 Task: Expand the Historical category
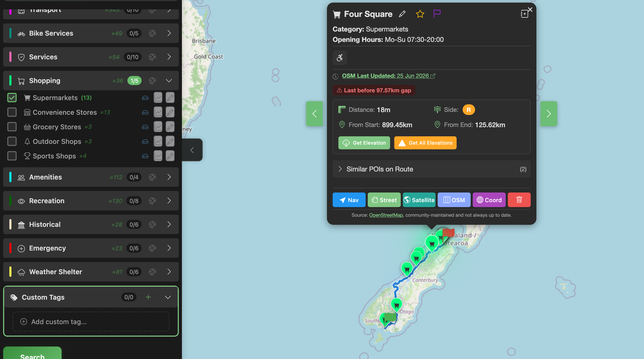169,225
